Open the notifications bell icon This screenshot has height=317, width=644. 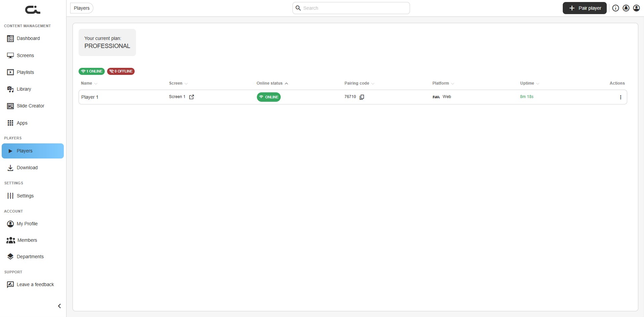(x=626, y=8)
